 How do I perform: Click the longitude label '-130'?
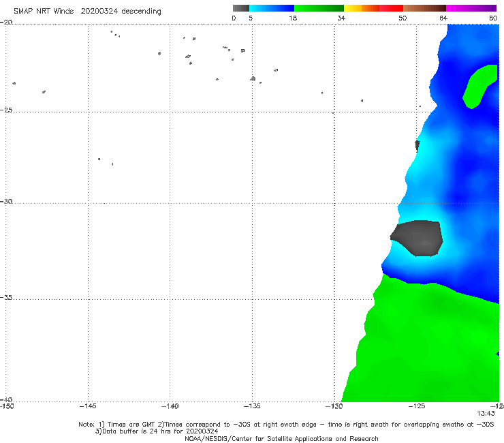(x=334, y=406)
